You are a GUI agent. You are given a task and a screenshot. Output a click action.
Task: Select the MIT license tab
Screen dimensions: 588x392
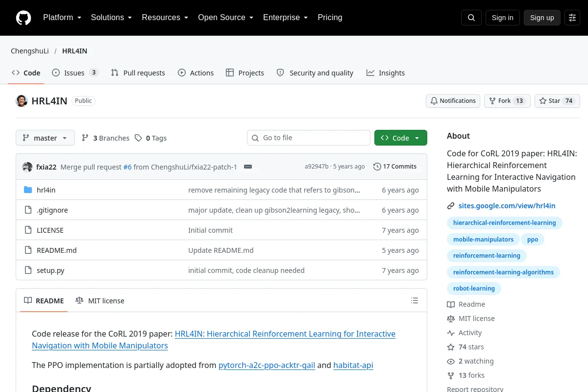(100, 300)
